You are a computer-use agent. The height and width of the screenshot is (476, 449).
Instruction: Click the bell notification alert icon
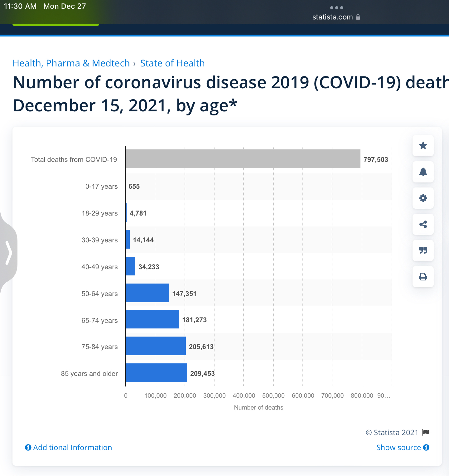(423, 172)
